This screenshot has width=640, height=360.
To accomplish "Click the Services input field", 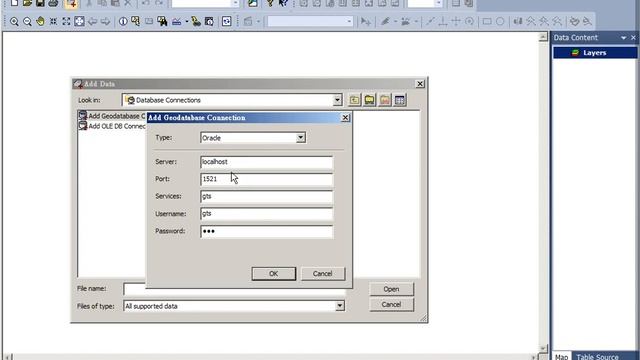I will pyautogui.click(x=267, y=196).
